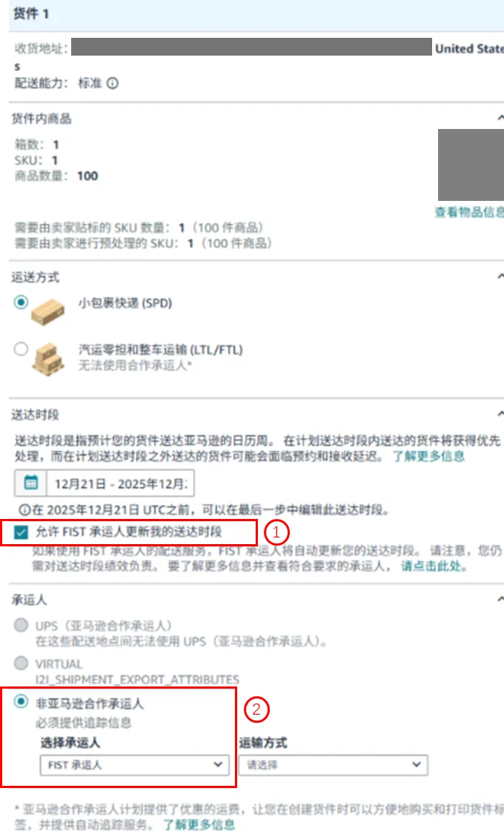Select the VIRTUAL carrier radio button

pos(21,663)
